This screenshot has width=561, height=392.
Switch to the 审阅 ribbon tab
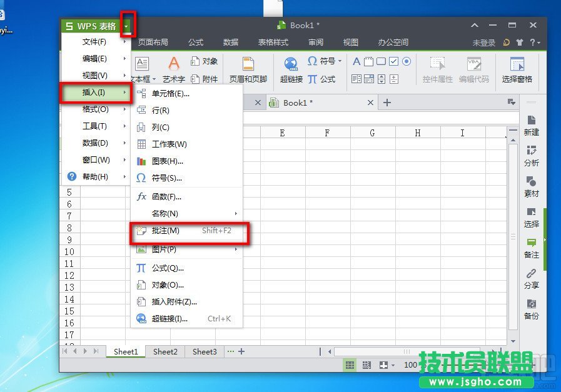pos(316,43)
